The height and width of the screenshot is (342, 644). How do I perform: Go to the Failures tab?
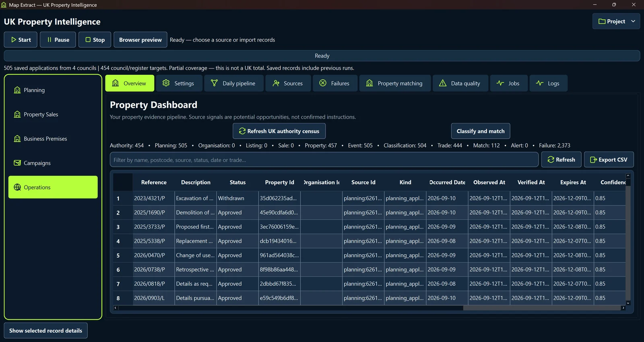[335, 83]
